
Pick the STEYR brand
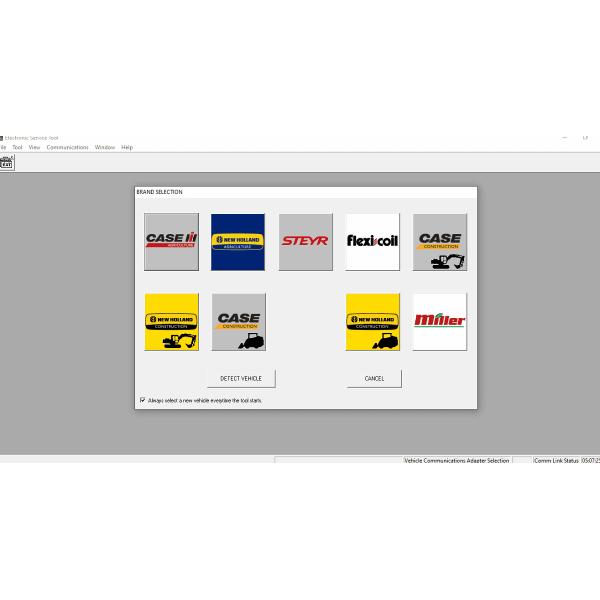tap(305, 241)
